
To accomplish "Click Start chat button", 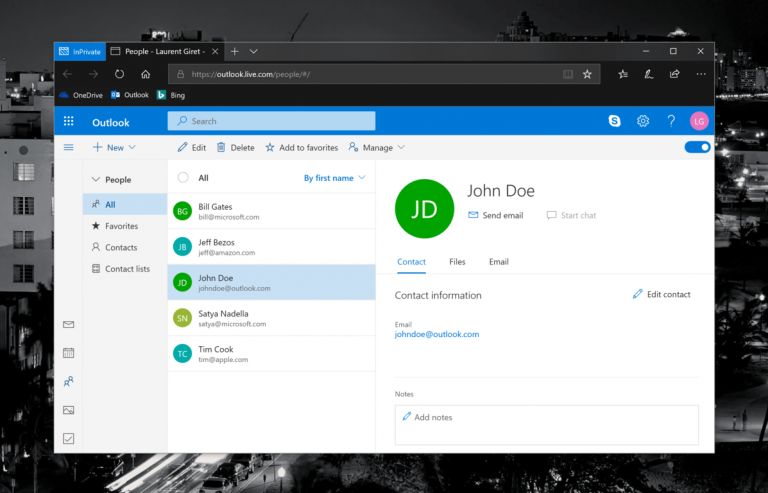I will click(571, 215).
